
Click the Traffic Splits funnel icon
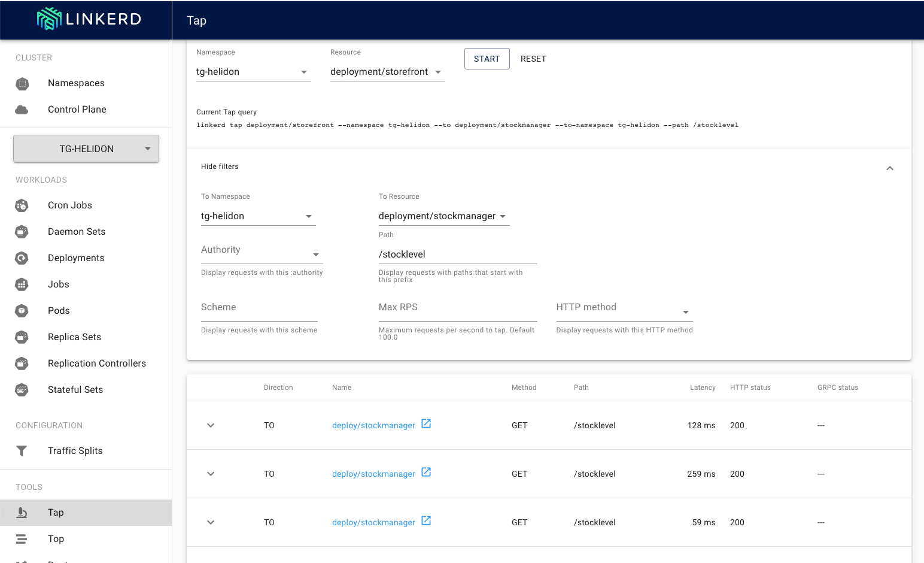[x=22, y=451]
